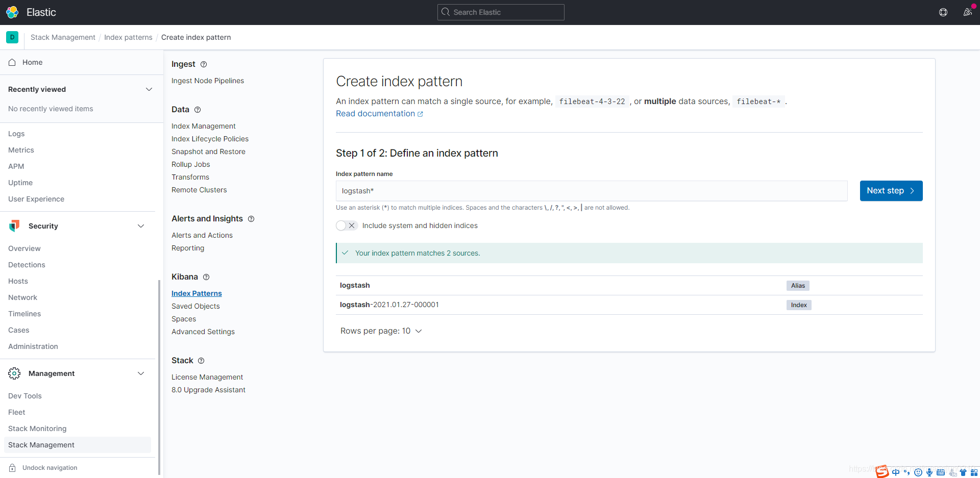980x478 pixels.
Task: Click the Management gear icon
Action: [x=14, y=373]
